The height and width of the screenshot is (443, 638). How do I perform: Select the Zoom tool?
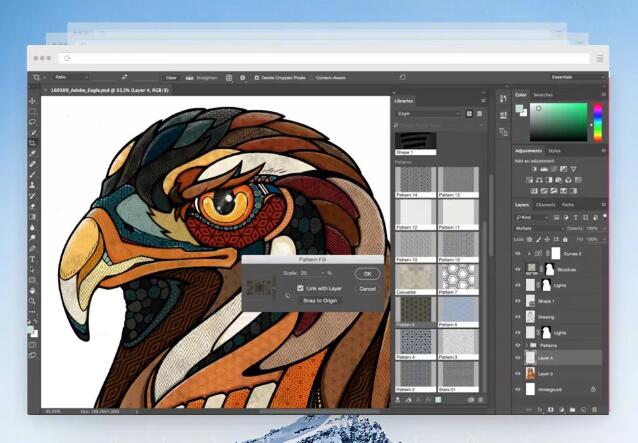33,301
